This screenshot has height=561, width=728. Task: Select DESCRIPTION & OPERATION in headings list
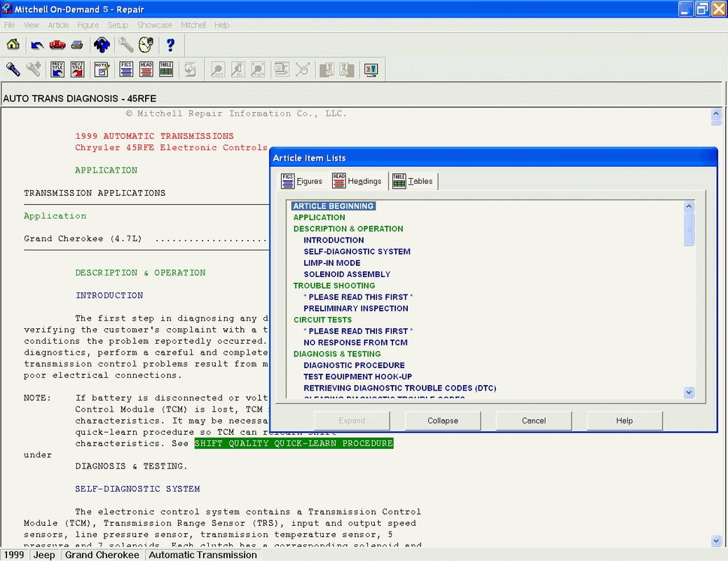point(348,229)
